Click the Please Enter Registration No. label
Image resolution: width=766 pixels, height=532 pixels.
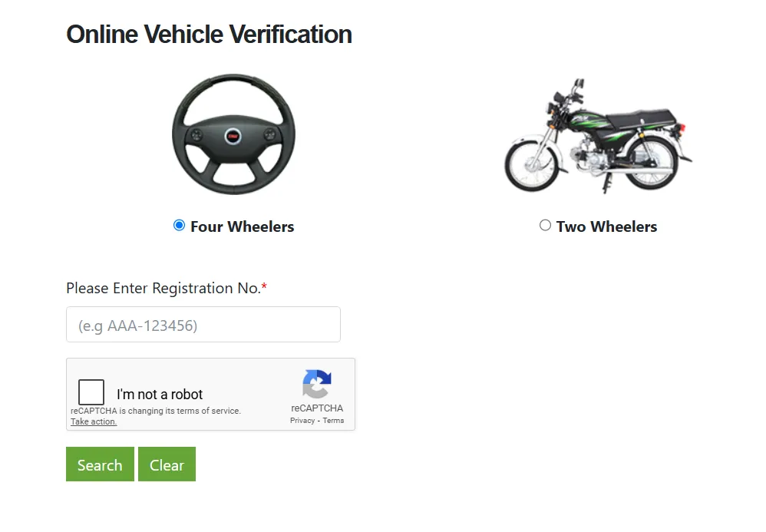click(x=167, y=288)
